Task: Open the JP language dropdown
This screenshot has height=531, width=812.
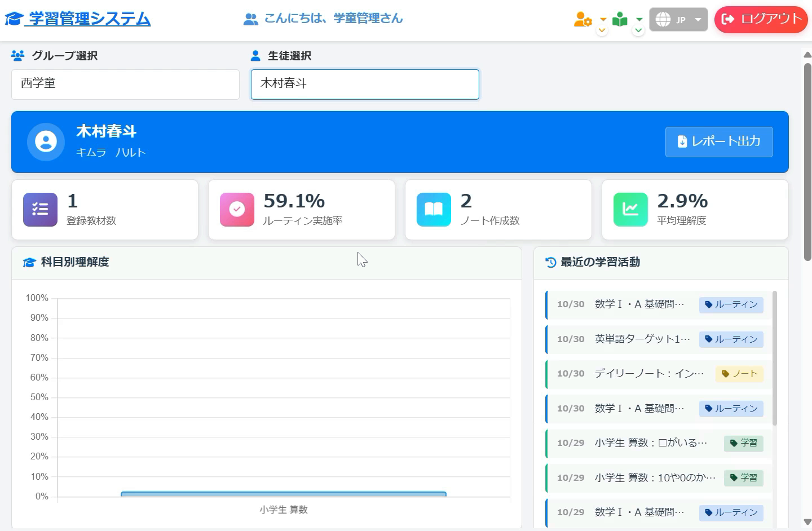Action: [x=678, y=19]
